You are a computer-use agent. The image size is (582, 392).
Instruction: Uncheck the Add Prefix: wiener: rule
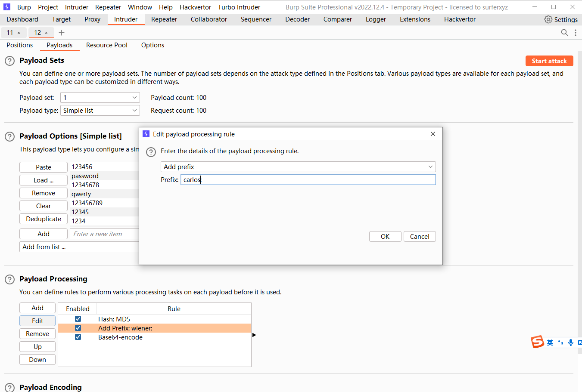78,328
